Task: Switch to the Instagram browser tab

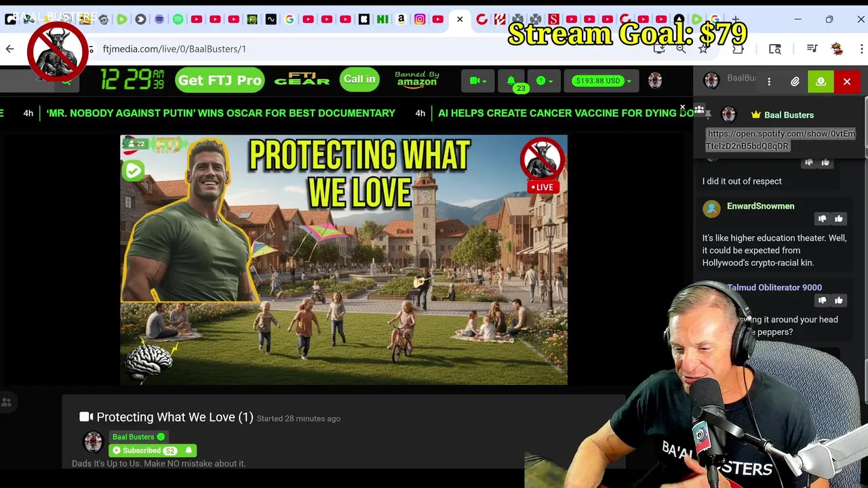Action: [420, 20]
